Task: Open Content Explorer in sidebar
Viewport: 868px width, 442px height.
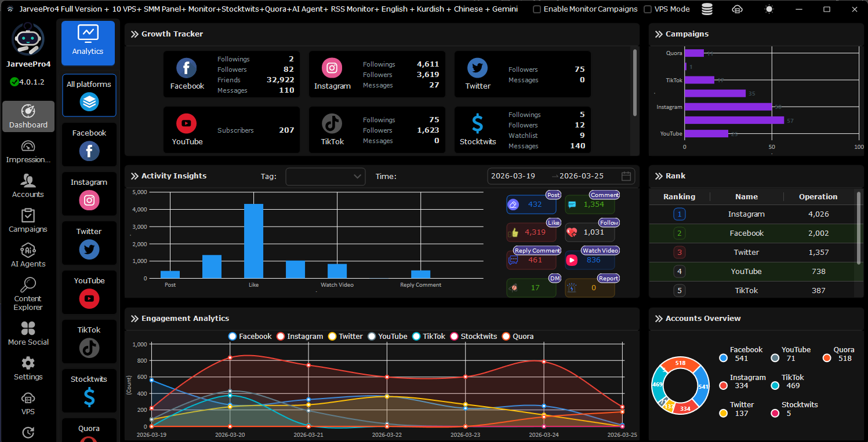Action: [28, 294]
